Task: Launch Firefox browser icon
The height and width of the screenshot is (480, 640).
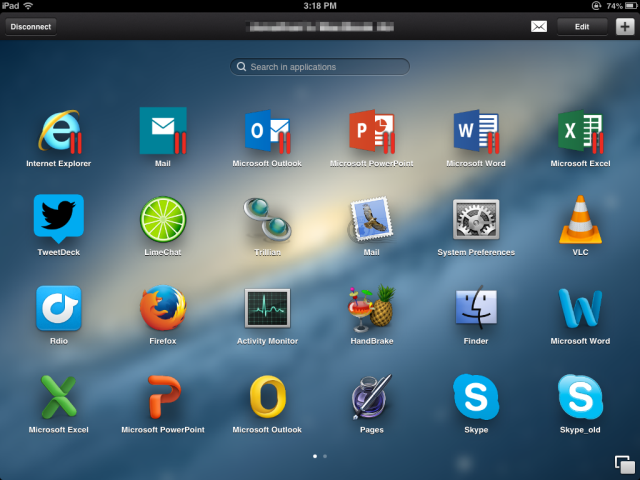Action: click(163, 308)
